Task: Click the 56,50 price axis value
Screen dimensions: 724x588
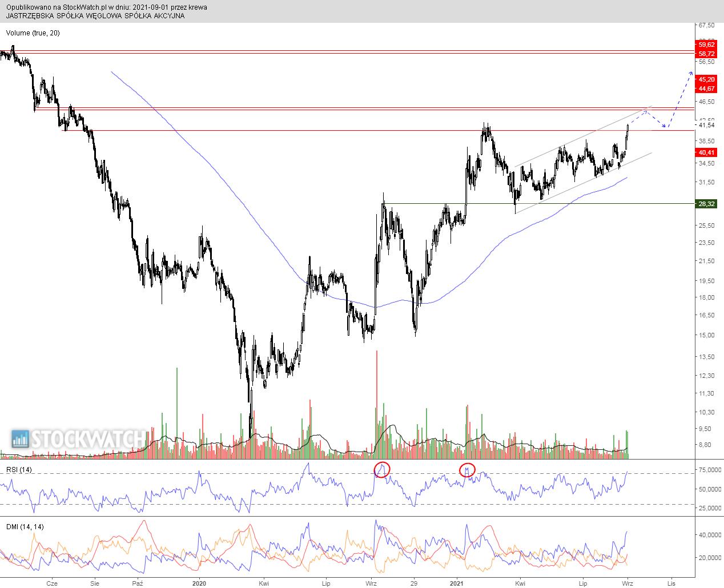Action: coord(706,62)
